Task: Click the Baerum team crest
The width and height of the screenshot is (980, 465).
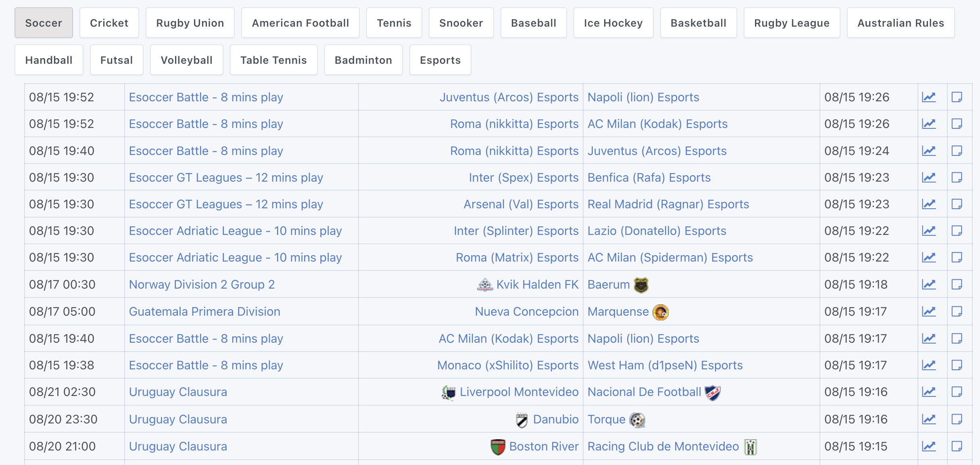Action: click(x=641, y=285)
